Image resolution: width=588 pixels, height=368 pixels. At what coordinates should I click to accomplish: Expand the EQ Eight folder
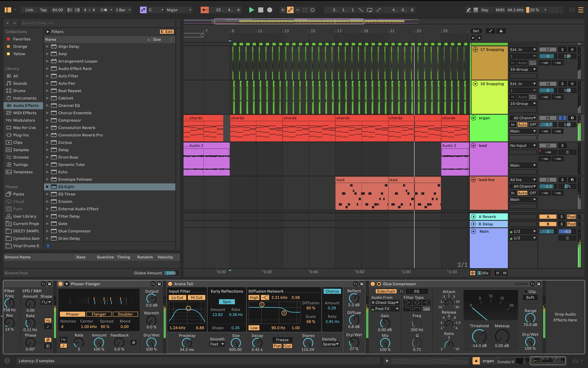tap(47, 187)
